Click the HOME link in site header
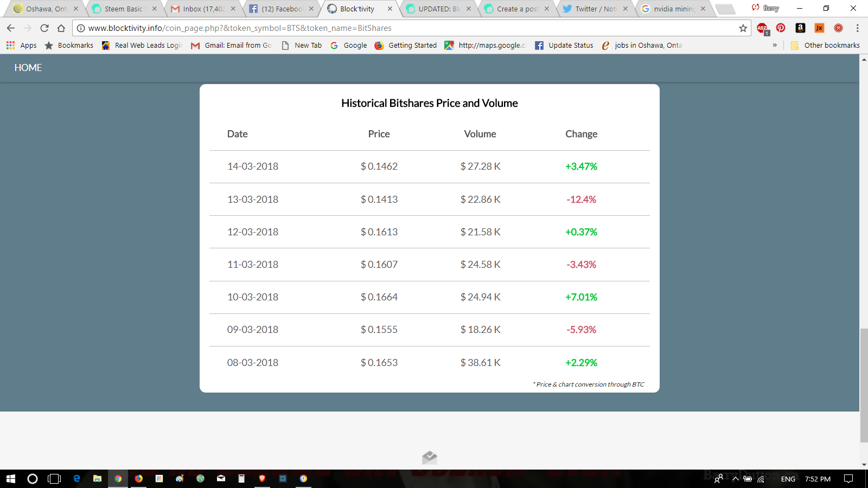This screenshot has height=488, width=868. click(28, 68)
